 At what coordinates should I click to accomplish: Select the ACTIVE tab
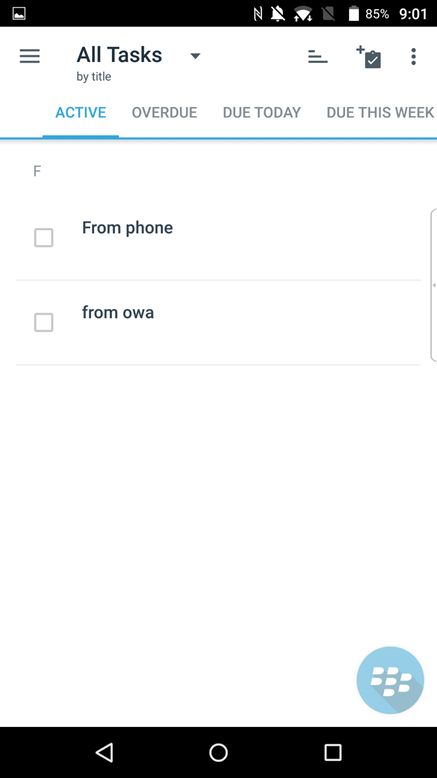pos(81,113)
